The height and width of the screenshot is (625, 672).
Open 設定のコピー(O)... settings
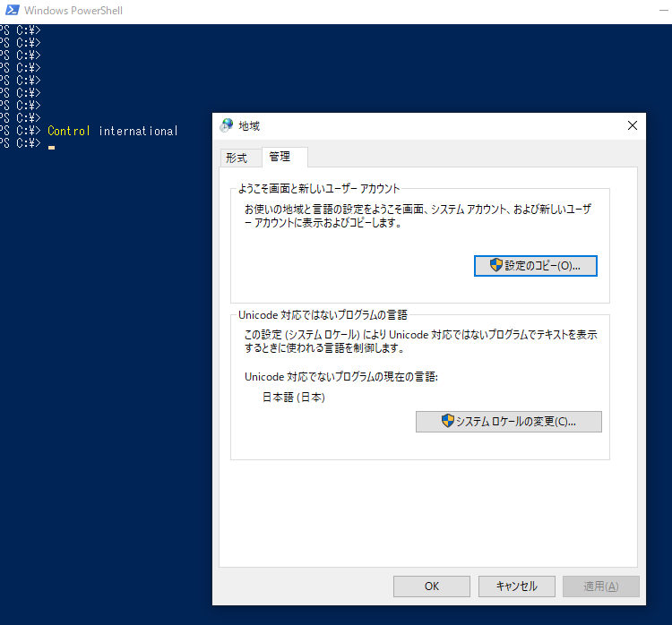(x=535, y=266)
